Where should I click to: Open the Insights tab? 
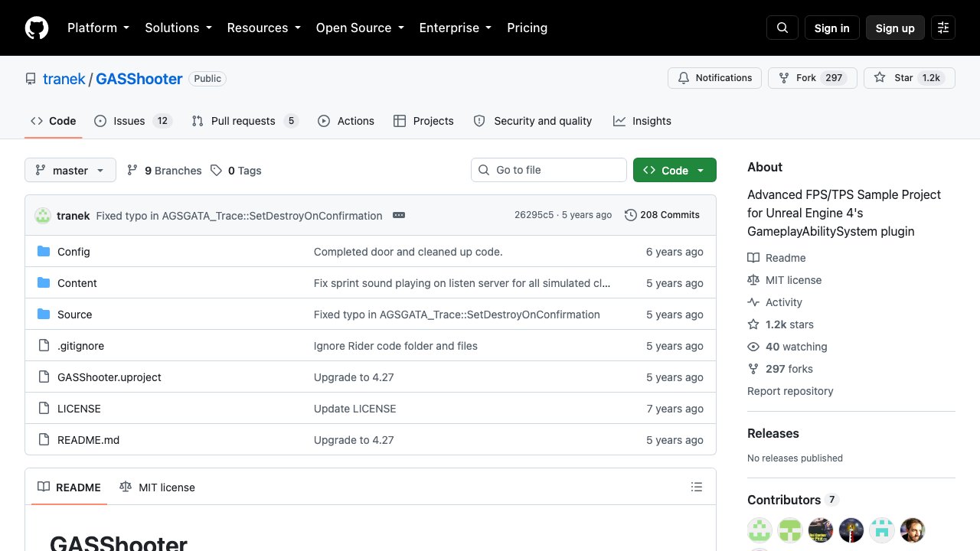[642, 121]
